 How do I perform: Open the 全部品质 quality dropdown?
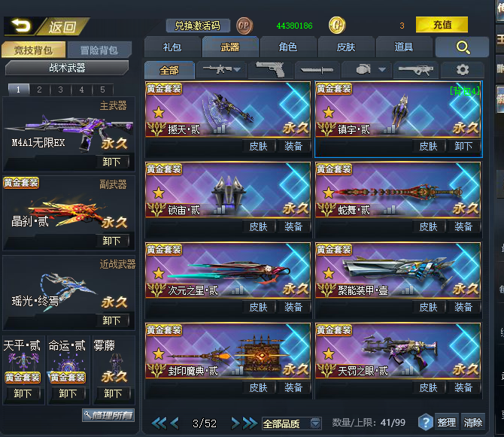tap(292, 423)
